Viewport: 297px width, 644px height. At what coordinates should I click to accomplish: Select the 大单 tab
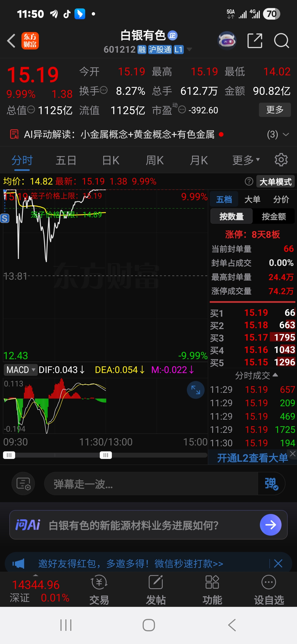tap(252, 199)
